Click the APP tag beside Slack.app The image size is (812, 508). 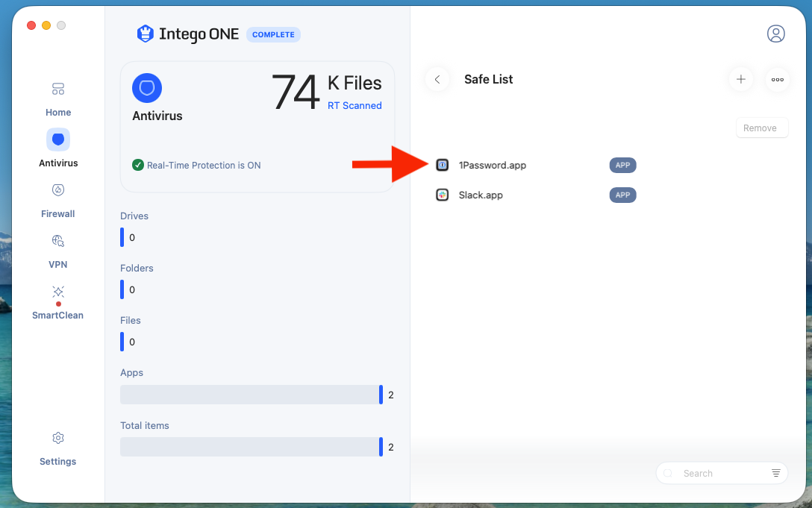click(x=622, y=195)
